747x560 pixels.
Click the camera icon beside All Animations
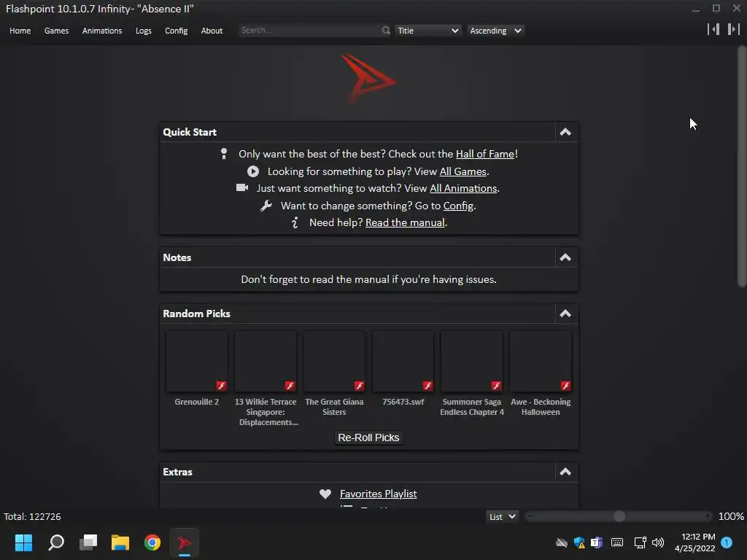pos(242,187)
